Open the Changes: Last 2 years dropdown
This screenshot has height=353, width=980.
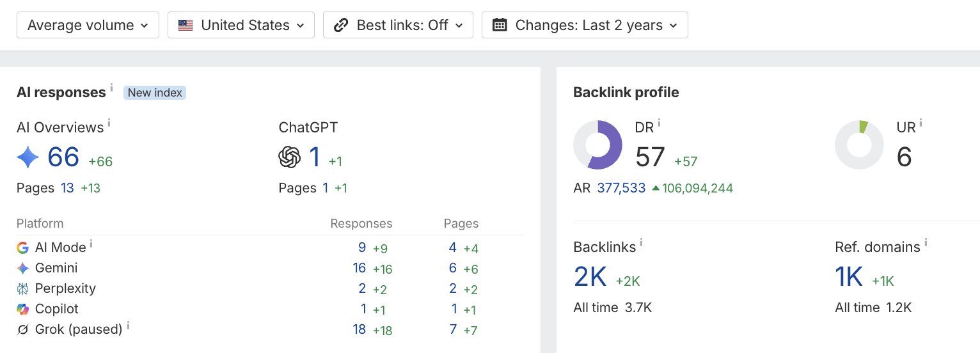click(x=585, y=25)
